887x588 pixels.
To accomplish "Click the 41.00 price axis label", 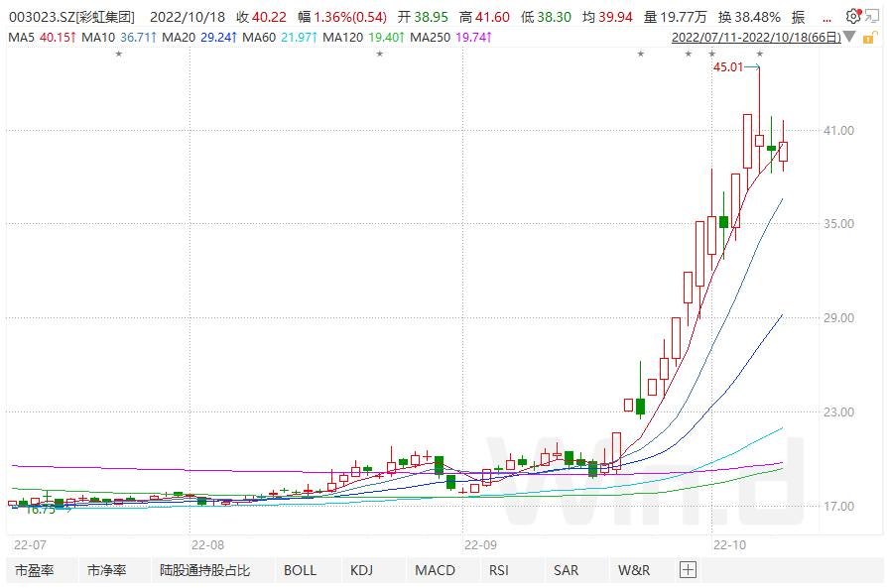I will click(838, 130).
